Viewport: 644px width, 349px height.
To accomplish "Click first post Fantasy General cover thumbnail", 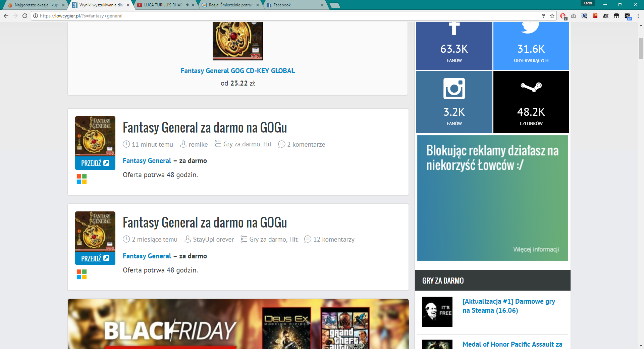I will [x=95, y=136].
